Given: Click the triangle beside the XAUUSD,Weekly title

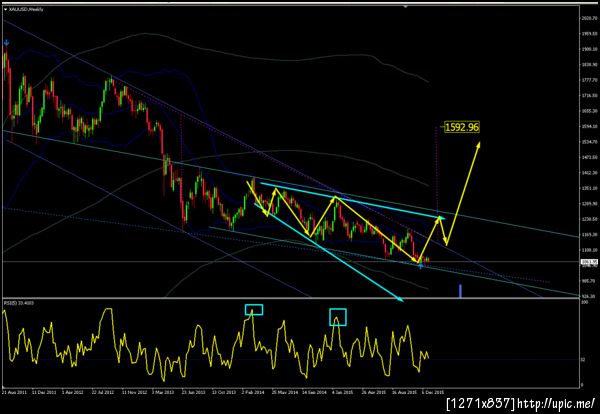Looking at the screenshot, I should point(6,9).
